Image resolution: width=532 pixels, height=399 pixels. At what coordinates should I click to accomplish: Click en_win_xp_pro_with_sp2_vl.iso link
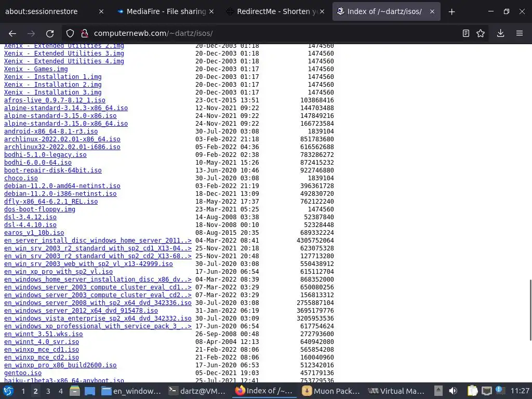coord(58,272)
